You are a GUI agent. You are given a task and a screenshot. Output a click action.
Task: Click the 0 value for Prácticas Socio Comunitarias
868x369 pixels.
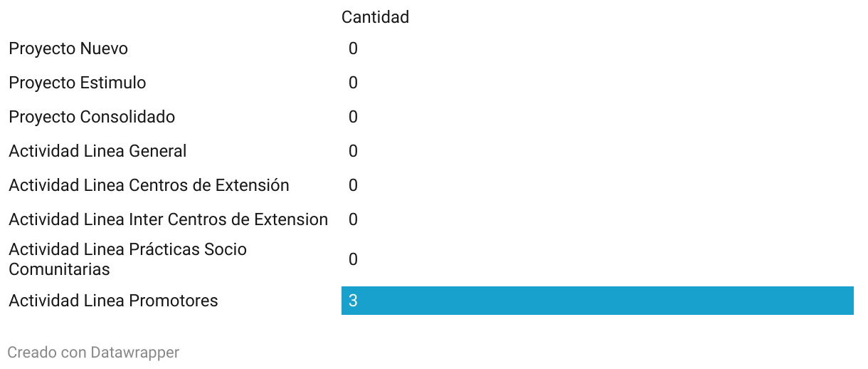pyautogui.click(x=353, y=260)
